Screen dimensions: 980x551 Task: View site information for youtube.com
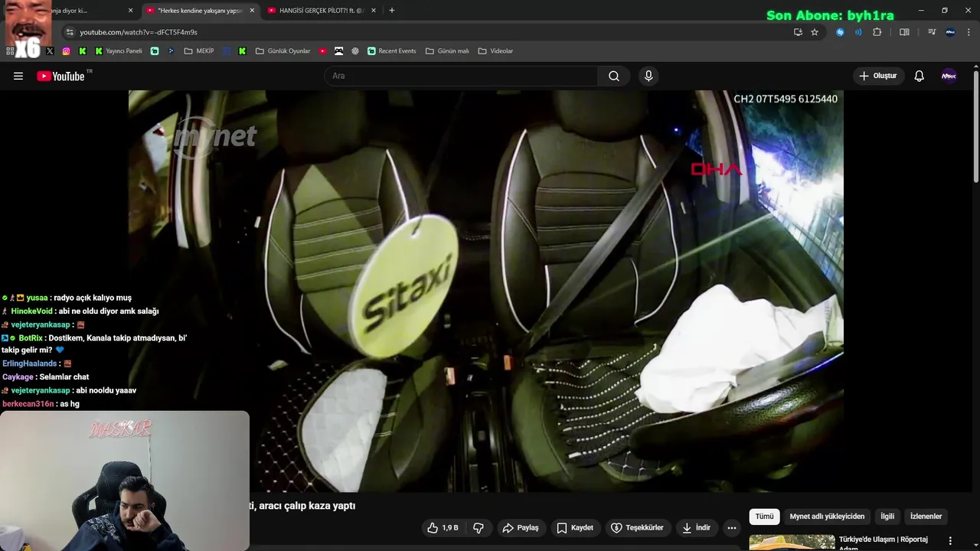[x=70, y=32]
